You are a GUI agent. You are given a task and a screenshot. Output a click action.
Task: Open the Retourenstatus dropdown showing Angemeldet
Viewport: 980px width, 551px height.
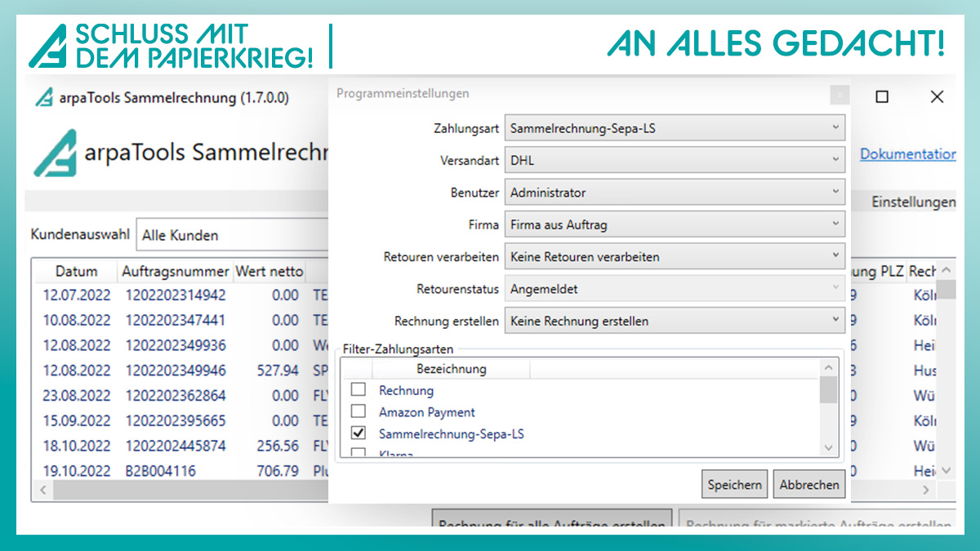pos(675,288)
